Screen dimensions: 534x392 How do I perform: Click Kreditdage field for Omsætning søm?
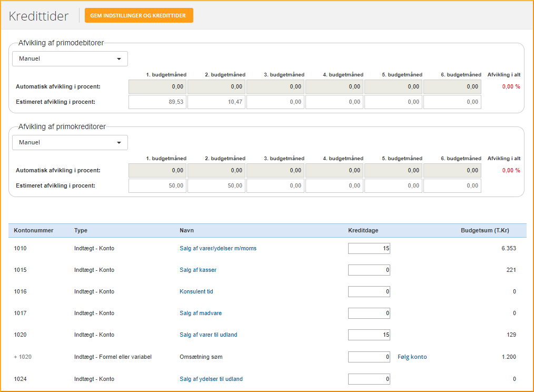point(369,357)
